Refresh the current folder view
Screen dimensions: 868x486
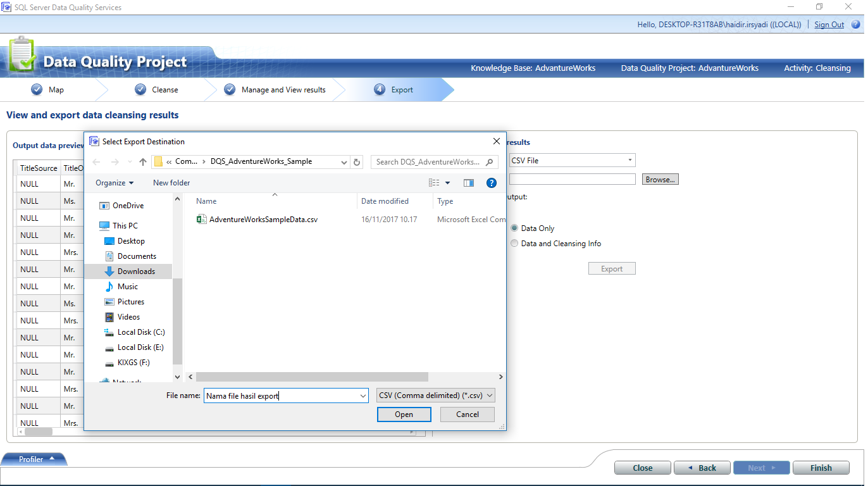356,161
